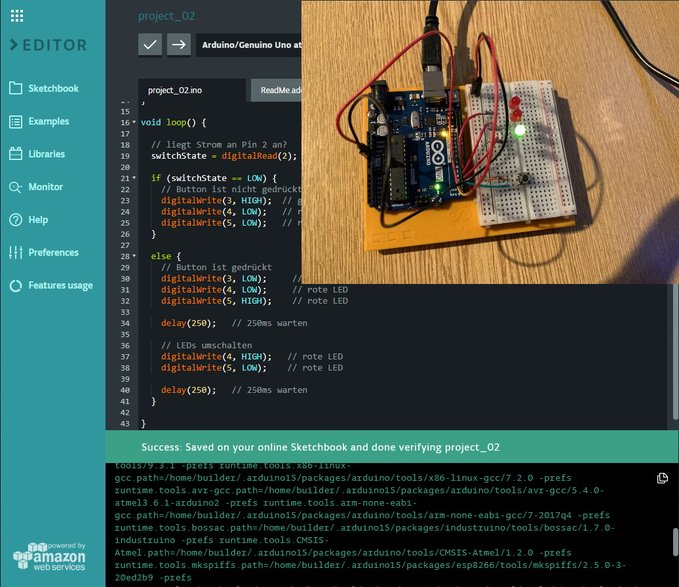Click the Help question mark icon
Viewport: 679px width, 587px height.
pyautogui.click(x=16, y=220)
